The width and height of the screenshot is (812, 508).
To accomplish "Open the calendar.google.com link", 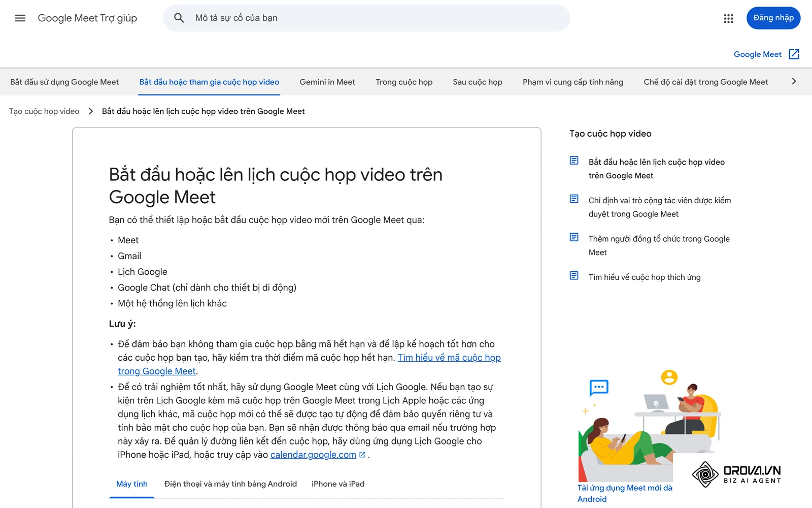I will coord(313,455).
